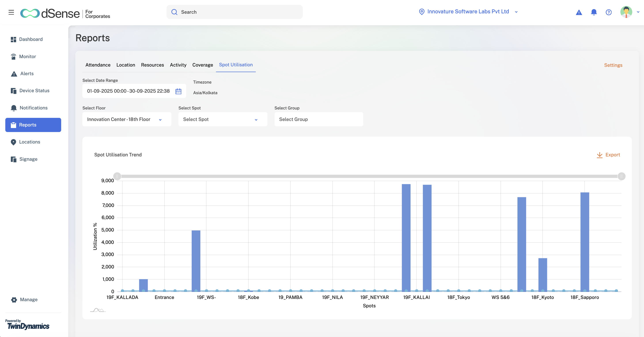The image size is (644, 337).
Task: Open the Select Spot dropdown
Action: tap(223, 119)
